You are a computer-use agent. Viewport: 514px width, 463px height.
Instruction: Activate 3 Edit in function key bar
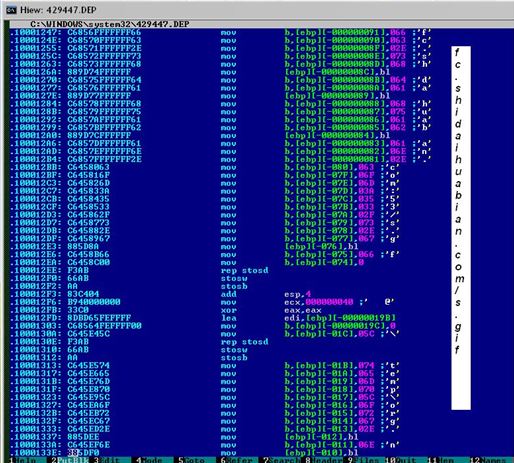coord(109,460)
